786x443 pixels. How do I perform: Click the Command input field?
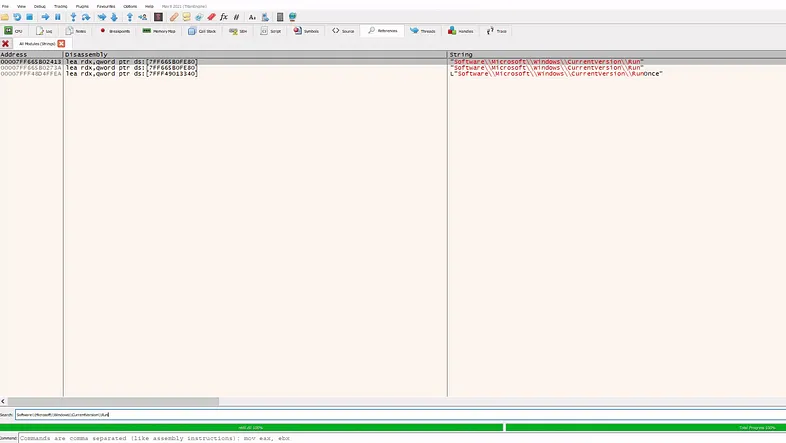tap(402, 438)
